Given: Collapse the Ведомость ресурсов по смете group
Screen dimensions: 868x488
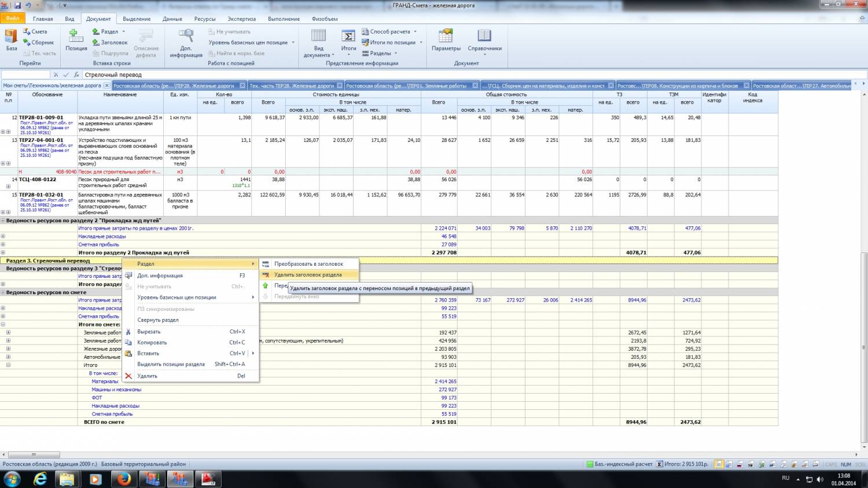Looking at the screenshot, I should click(3, 292).
